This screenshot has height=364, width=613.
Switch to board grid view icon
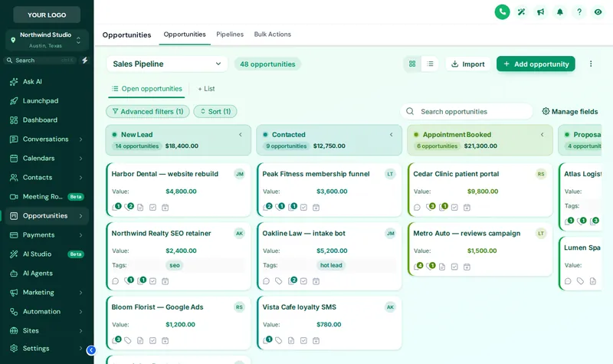[412, 64]
